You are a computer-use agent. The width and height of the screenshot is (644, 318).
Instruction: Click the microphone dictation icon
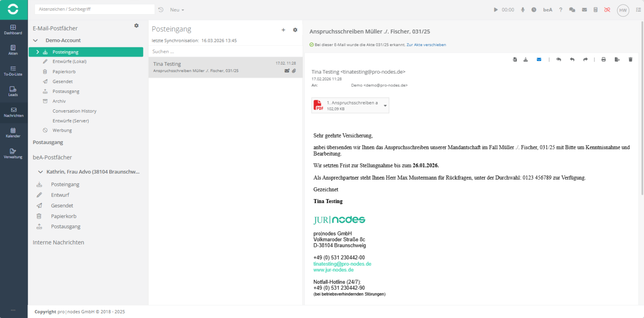[x=523, y=10]
